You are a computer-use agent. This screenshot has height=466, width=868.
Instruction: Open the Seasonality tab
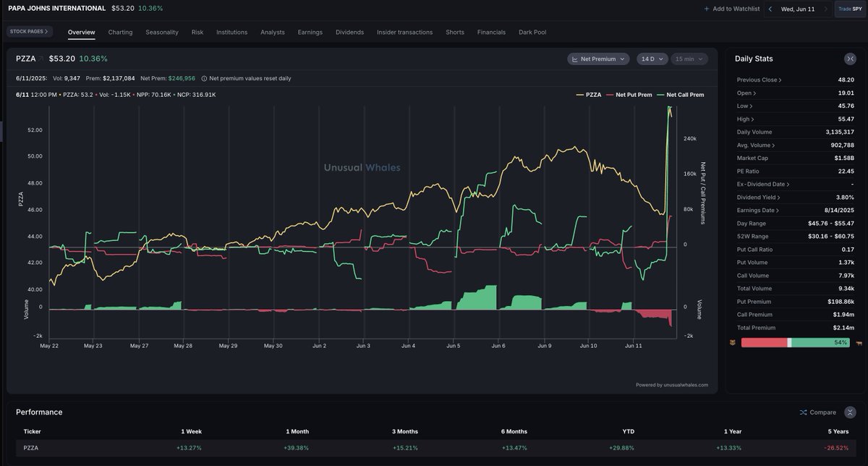(x=162, y=32)
